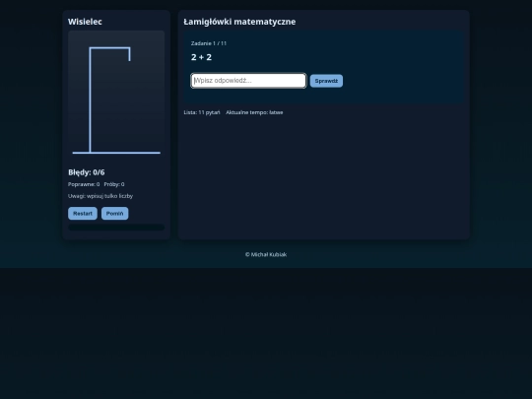Click the 'Aktualne tempo: łatwe' text
Viewport: 532px width, 399px height.
[254, 112]
